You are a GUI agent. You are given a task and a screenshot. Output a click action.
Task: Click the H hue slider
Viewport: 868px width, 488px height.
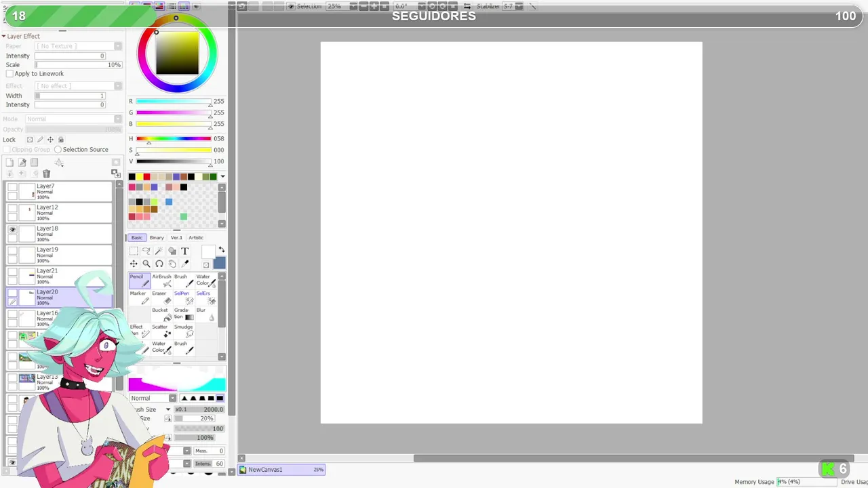(174, 139)
